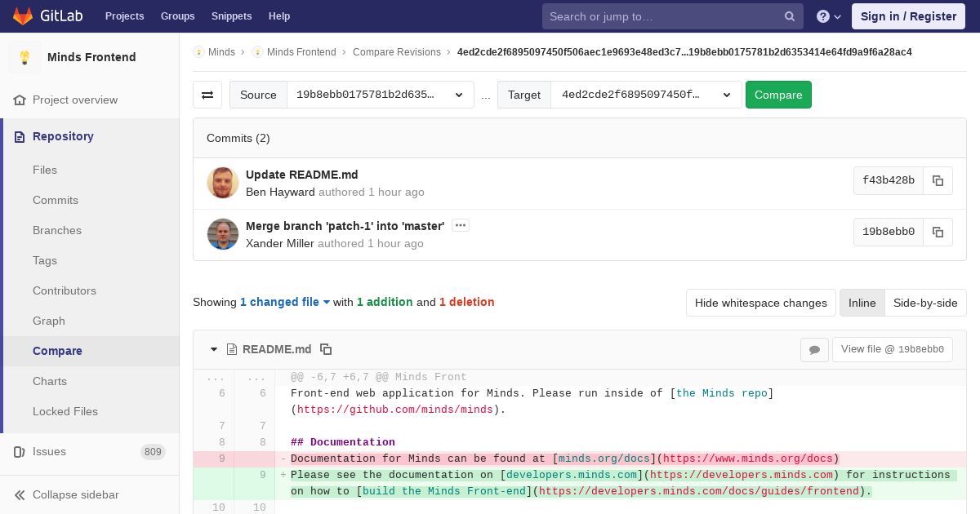Open the Projects menu
The height and width of the screenshot is (514, 980).
(125, 16)
